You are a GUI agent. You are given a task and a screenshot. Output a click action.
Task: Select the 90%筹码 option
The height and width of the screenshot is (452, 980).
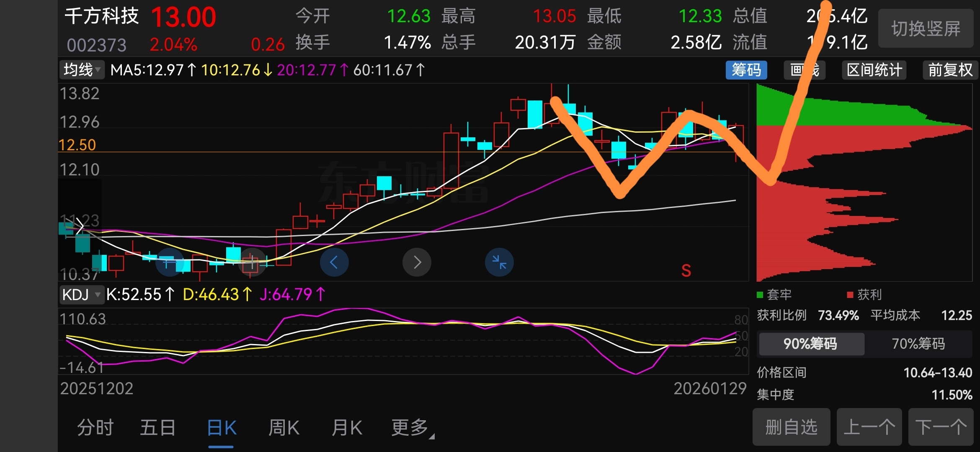[811, 344]
